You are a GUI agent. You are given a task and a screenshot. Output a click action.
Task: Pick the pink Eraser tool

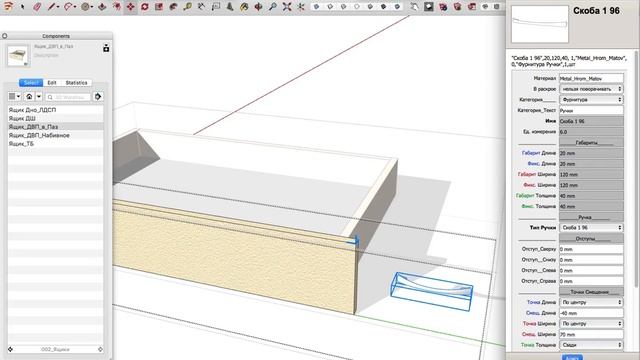tap(37, 7)
